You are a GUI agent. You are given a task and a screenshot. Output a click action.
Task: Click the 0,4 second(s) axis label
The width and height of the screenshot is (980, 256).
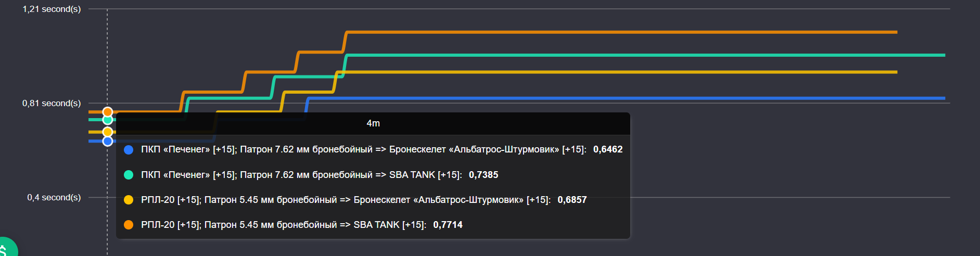coord(54,197)
